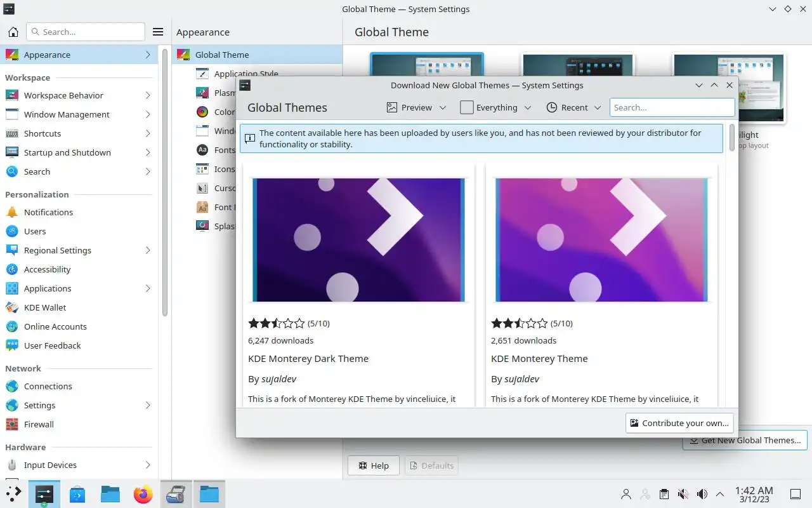Open the sujaldev author link on Dark Theme

coord(278,379)
